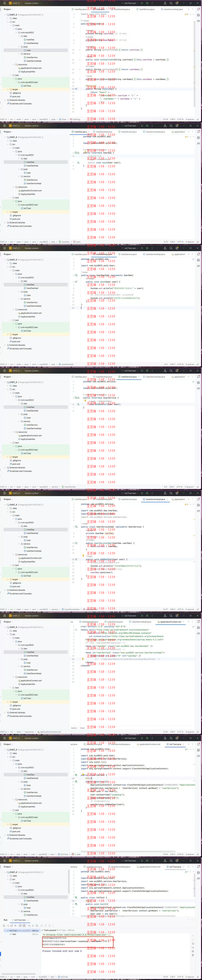
Task: Expand External Libraries in the UserService.java window tree
Action: 5,467
